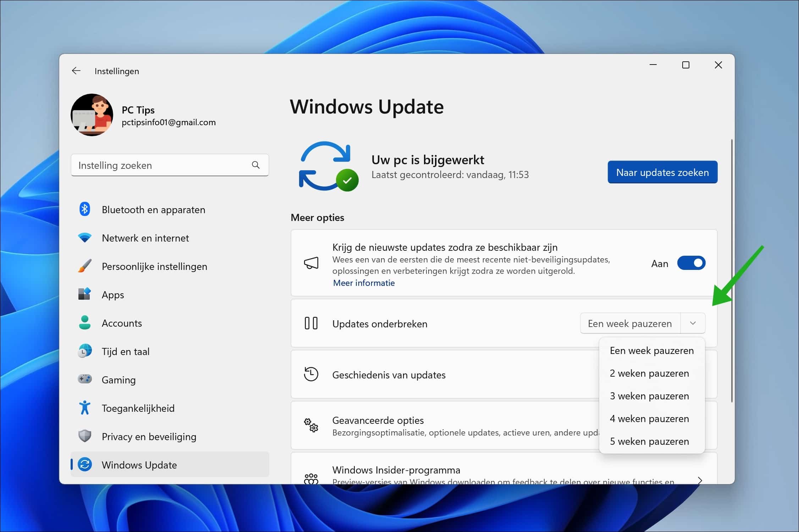Screen dimensions: 799x532
Task: Click the history clock icon
Action: click(x=311, y=374)
